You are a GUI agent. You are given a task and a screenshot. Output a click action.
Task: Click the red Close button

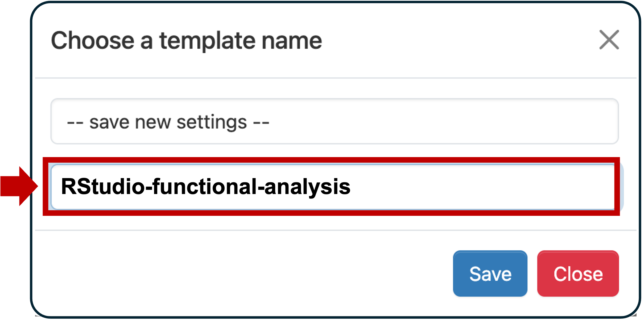tap(578, 273)
